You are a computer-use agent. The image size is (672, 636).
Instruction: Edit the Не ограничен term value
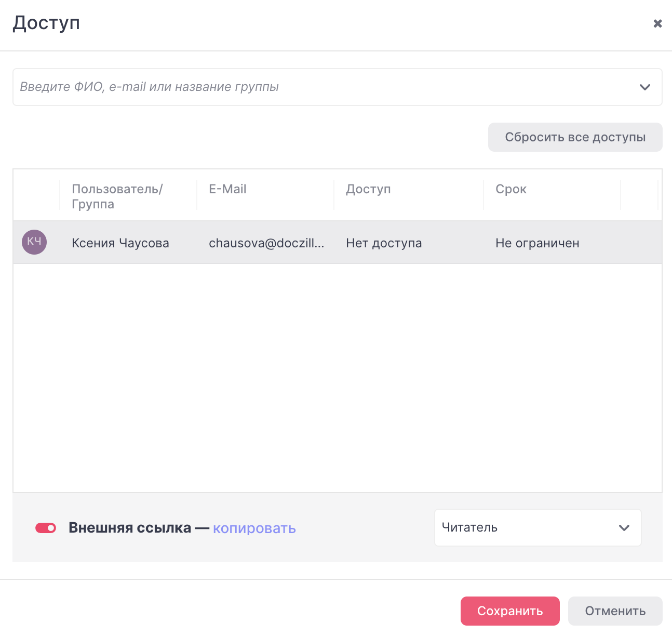tap(537, 243)
